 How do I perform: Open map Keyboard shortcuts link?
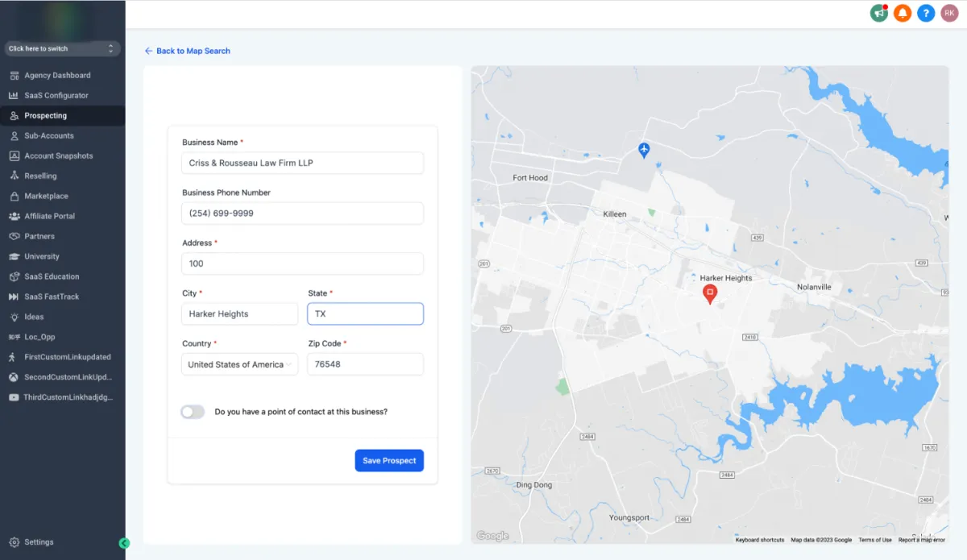[x=760, y=540]
